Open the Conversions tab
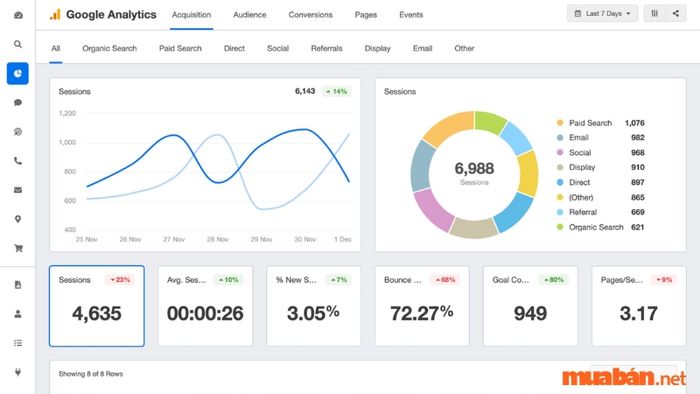The image size is (700, 394). (x=310, y=15)
